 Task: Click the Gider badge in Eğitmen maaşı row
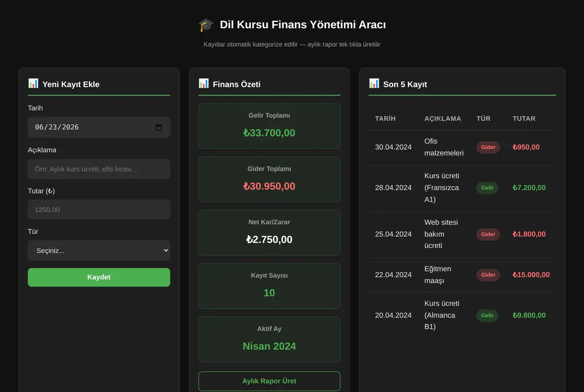click(488, 275)
